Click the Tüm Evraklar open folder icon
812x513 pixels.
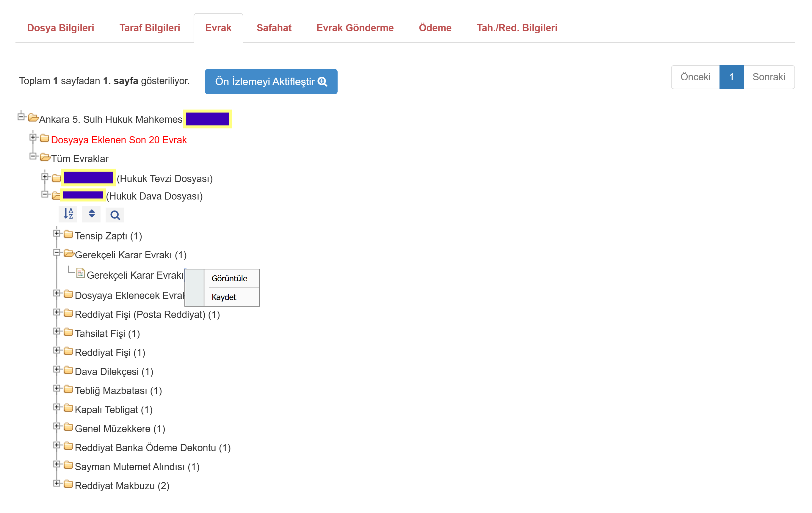point(45,157)
